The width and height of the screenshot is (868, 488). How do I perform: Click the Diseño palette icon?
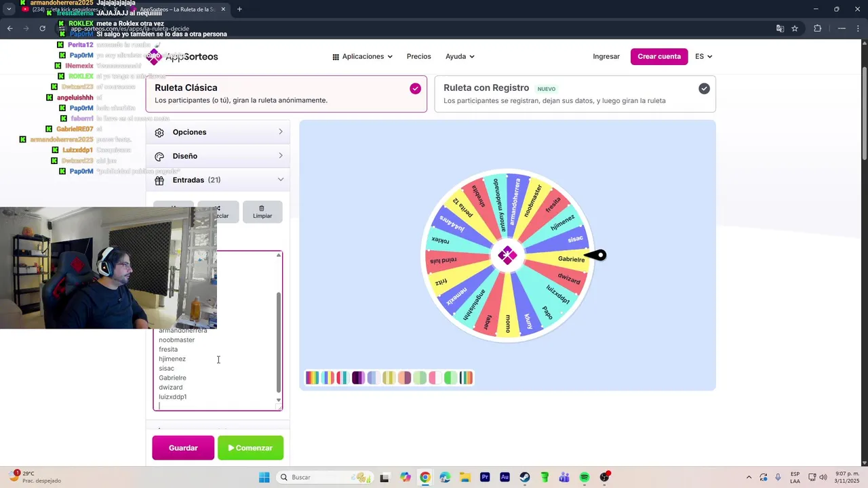(159, 157)
